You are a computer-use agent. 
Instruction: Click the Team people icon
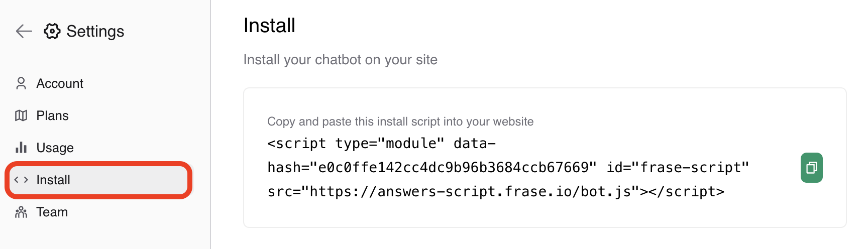(21, 212)
